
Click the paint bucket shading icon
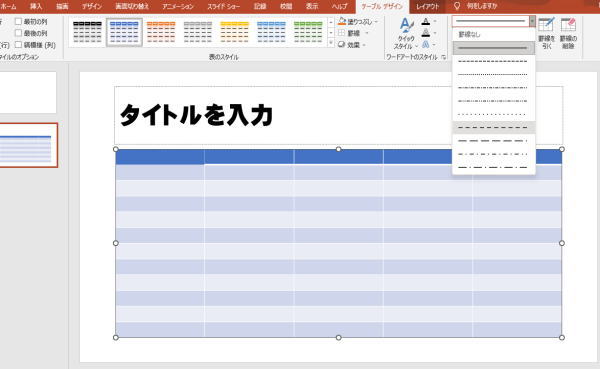point(342,22)
